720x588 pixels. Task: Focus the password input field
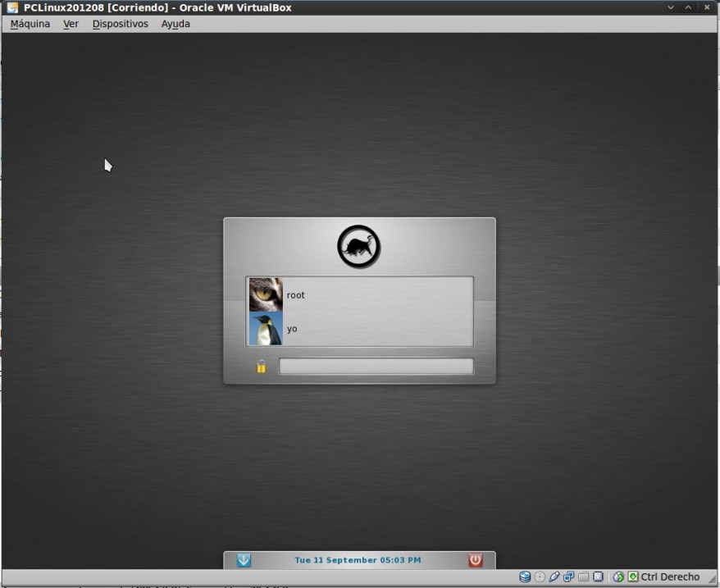[x=376, y=367]
